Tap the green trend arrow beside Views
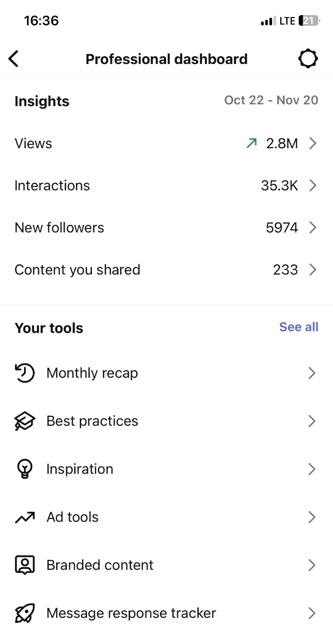Screen dimensions: 333x644 coord(251,143)
